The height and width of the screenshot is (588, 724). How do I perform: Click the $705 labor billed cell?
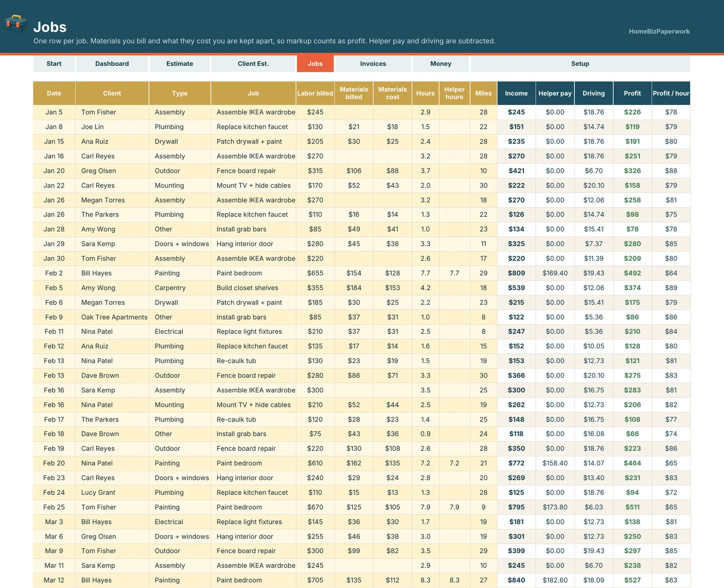tap(315, 580)
